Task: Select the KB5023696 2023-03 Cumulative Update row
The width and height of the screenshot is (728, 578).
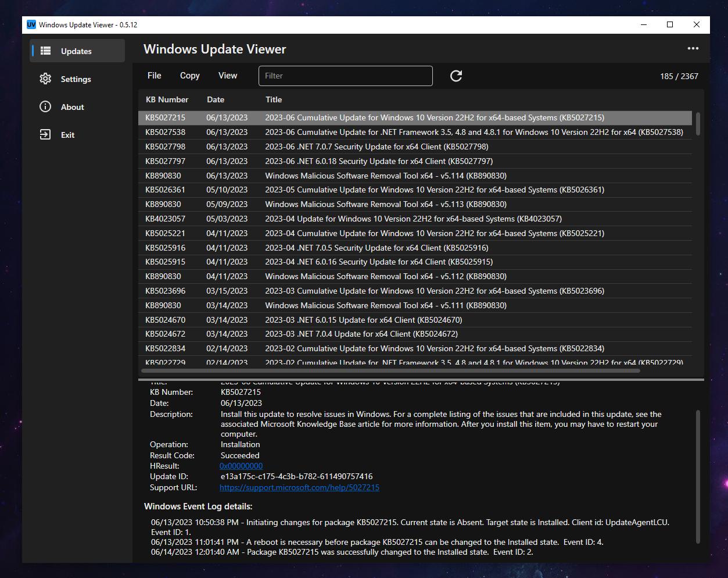Action: point(415,291)
